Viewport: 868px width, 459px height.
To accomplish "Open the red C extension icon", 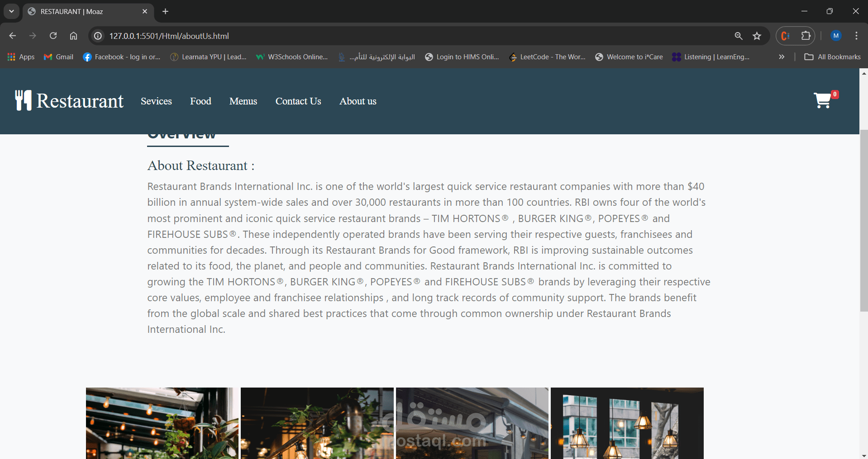I will [786, 36].
